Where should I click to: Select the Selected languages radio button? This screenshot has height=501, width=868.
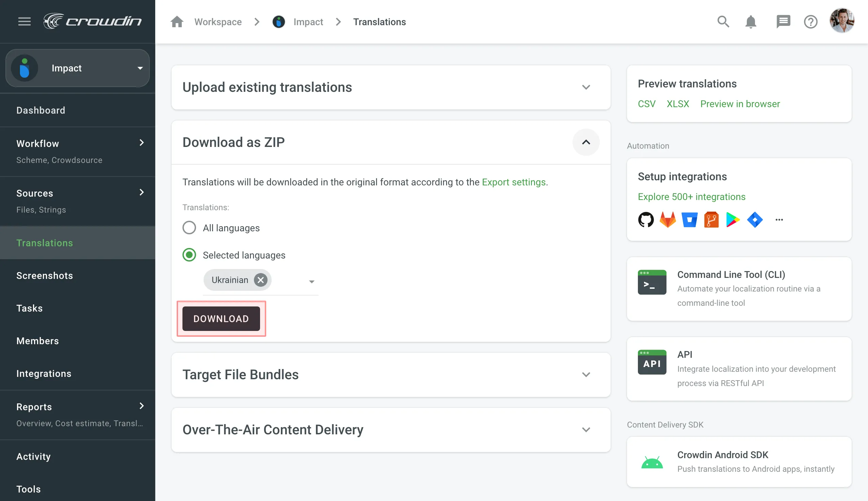coord(189,255)
